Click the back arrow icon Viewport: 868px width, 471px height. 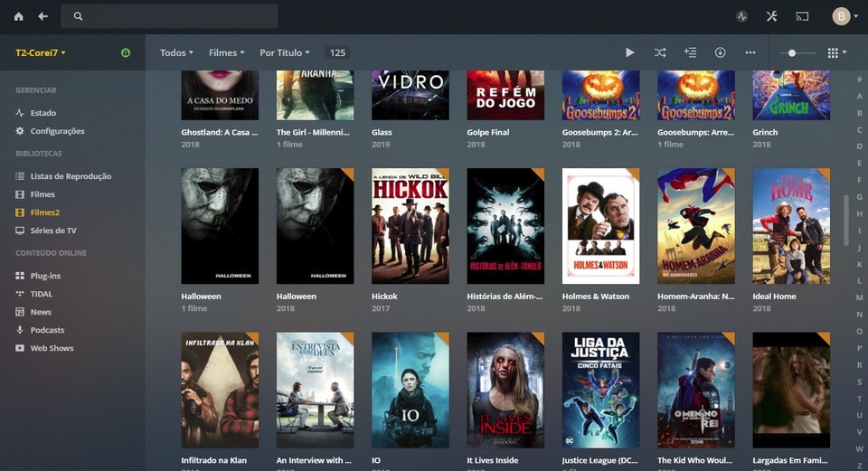pos(42,16)
